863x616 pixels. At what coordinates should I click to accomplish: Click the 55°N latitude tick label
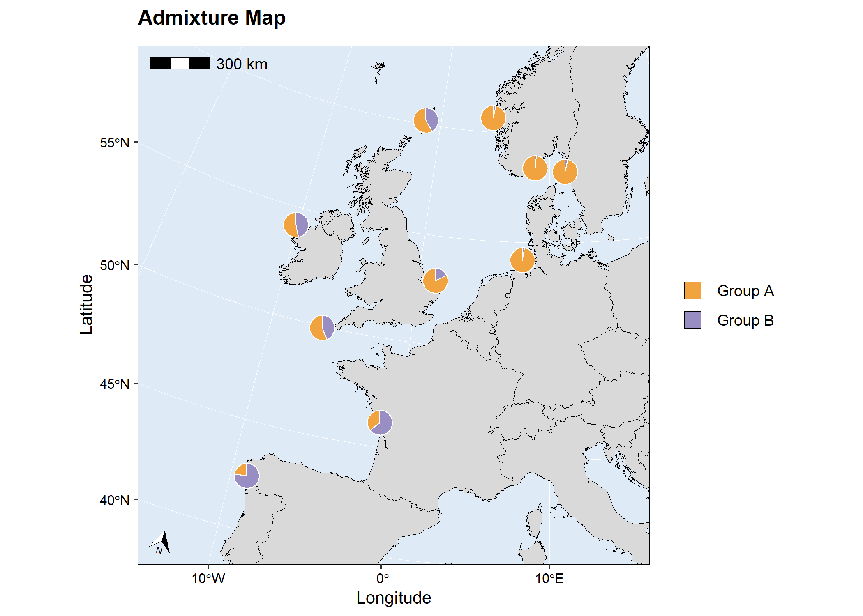tap(114, 143)
